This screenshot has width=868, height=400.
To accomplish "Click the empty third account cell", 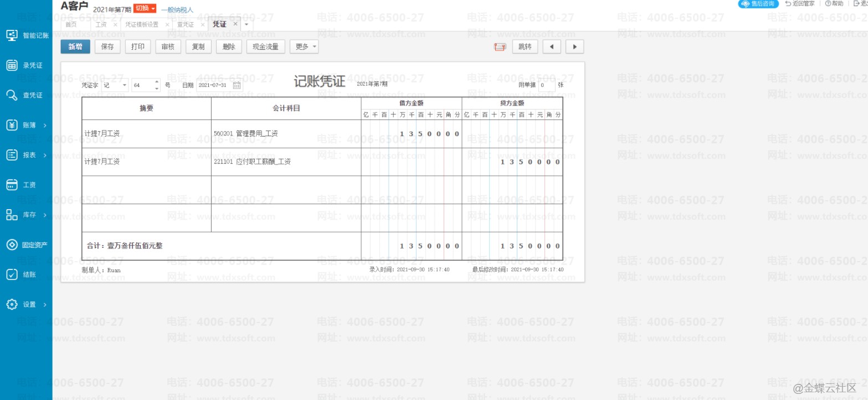I will pos(286,190).
